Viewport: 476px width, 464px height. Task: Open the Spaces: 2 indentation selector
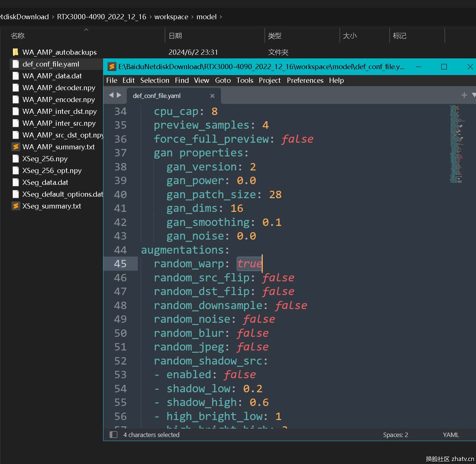(395, 435)
